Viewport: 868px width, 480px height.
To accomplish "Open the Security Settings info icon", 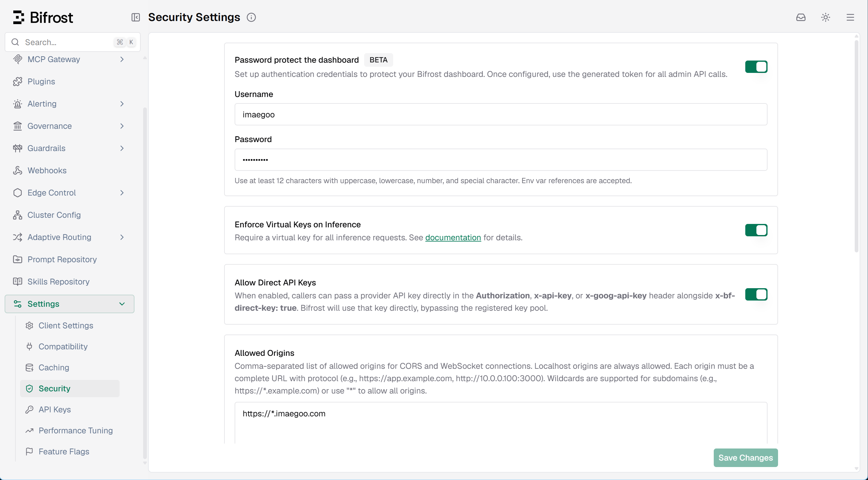I will tap(251, 17).
